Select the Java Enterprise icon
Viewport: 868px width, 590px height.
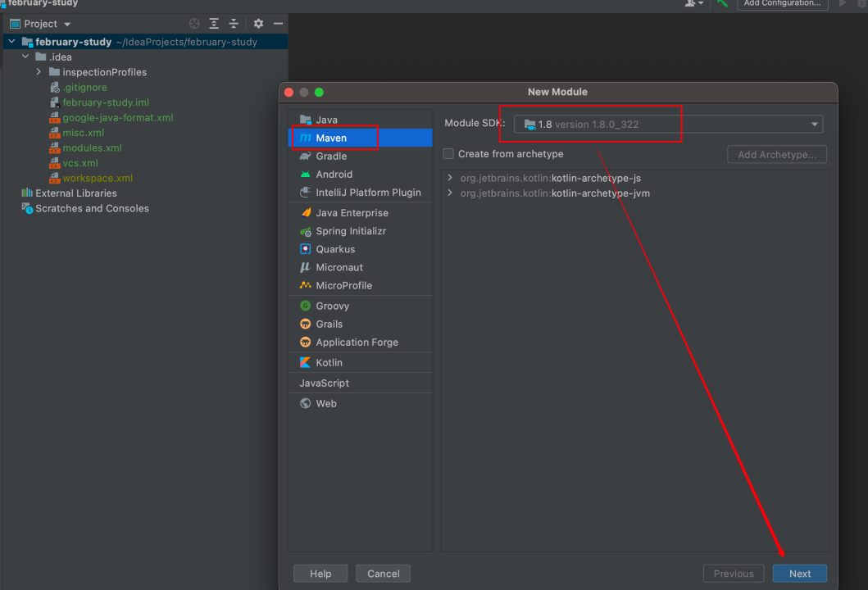pyautogui.click(x=305, y=212)
